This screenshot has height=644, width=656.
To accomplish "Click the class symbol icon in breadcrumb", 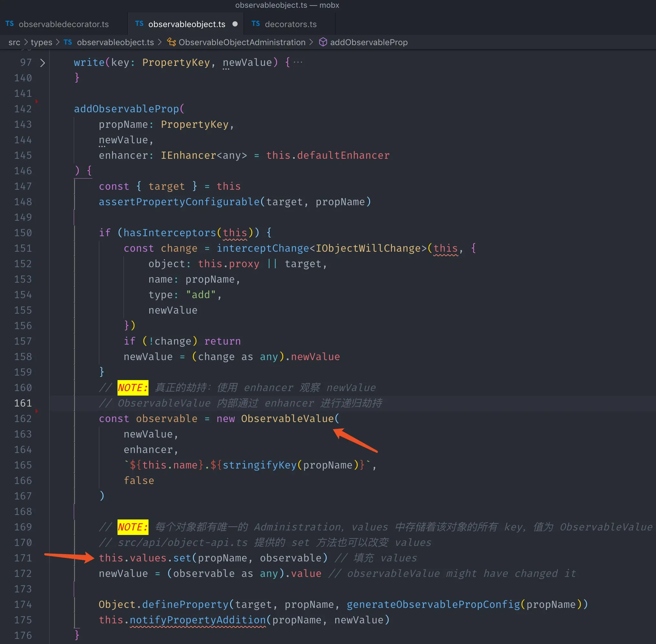I will [172, 42].
